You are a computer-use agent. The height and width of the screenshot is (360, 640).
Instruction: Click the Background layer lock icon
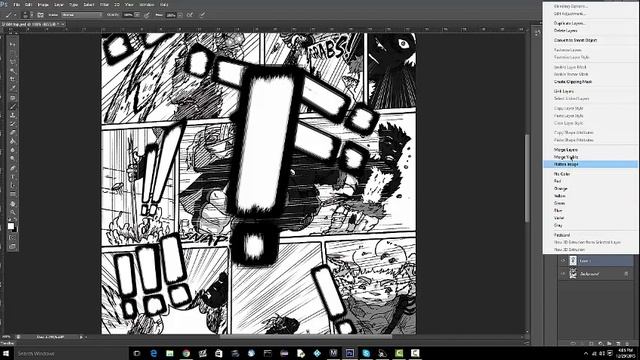coord(627,274)
